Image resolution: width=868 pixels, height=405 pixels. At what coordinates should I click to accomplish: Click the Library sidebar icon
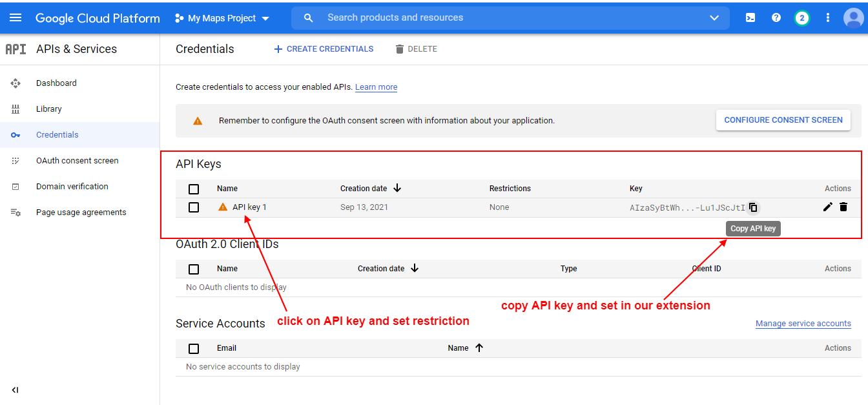click(x=15, y=109)
